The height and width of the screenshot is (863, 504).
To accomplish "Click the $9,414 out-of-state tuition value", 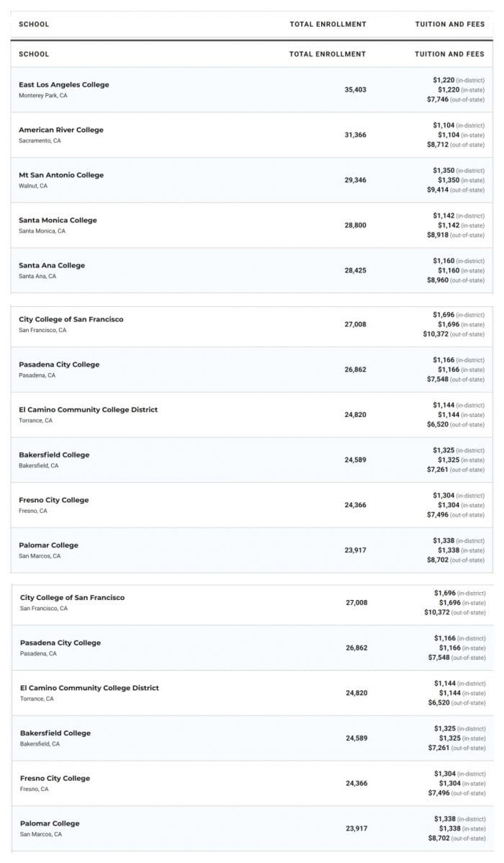I will pos(438,190).
